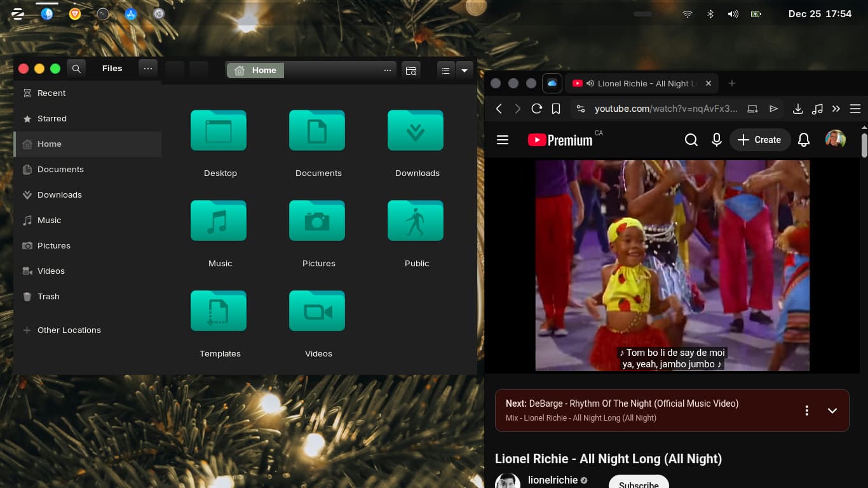Toggle the system volume indicator
This screenshot has width=868, height=488.
(733, 14)
